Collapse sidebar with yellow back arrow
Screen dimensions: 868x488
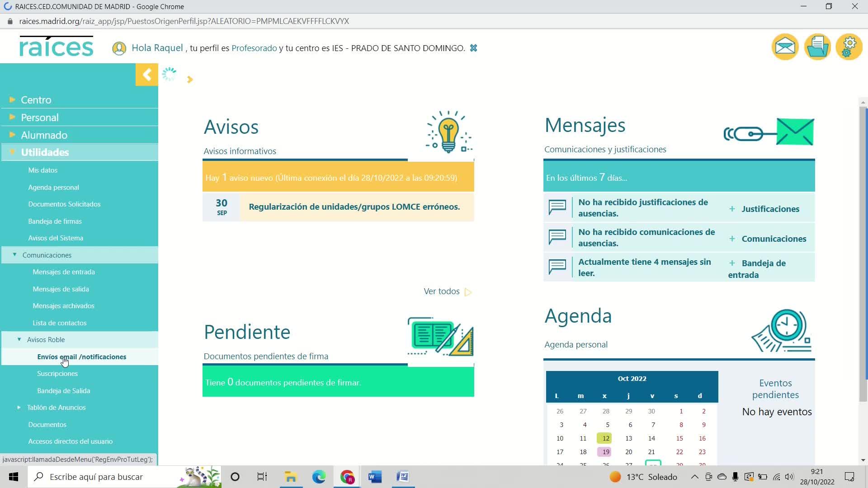(146, 75)
